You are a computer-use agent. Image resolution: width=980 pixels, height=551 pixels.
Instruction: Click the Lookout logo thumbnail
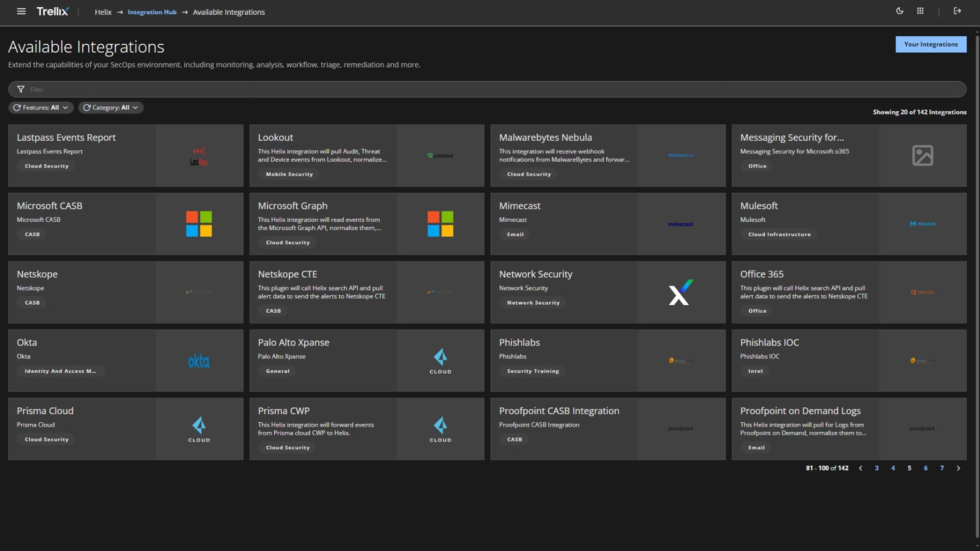(x=440, y=156)
